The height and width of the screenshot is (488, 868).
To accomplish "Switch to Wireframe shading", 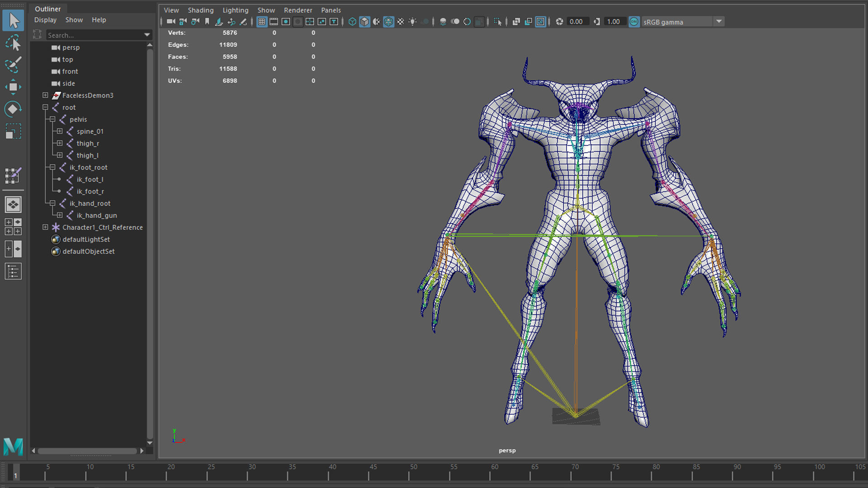I will coord(352,22).
